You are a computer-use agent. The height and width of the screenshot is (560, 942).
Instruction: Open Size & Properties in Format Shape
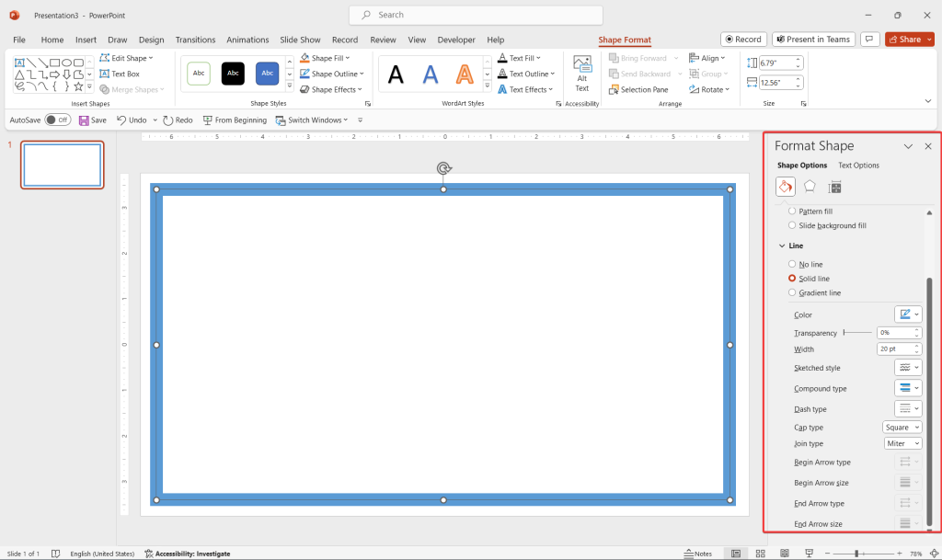pyautogui.click(x=834, y=186)
